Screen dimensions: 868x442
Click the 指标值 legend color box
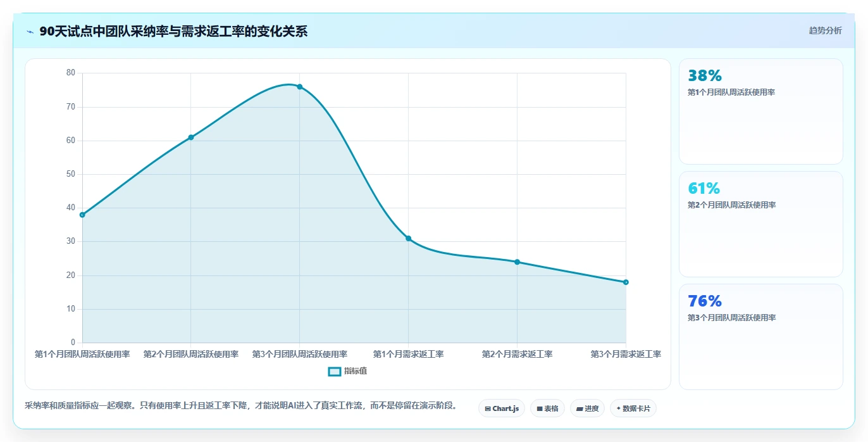pos(335,371)
